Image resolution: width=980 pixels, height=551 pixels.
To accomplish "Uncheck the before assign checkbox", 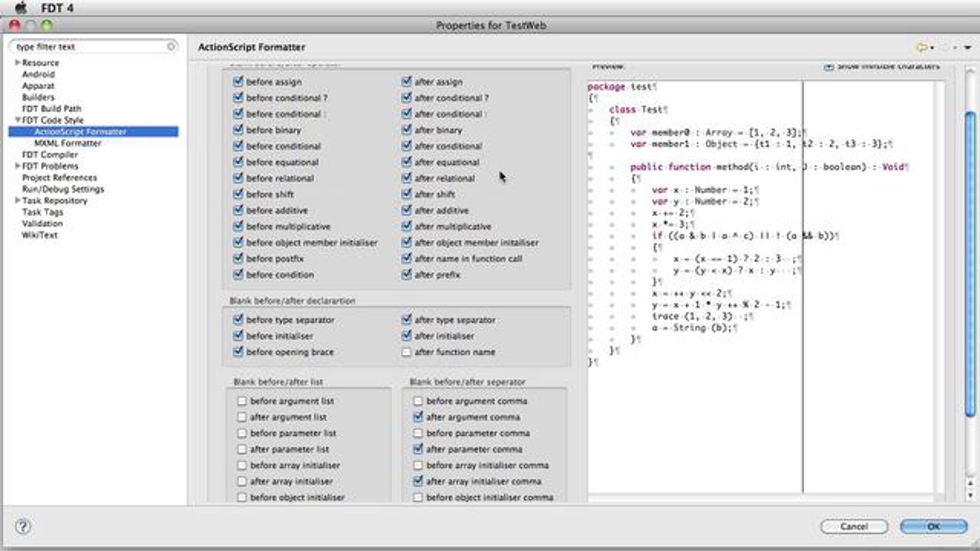I will click(238, 82).
